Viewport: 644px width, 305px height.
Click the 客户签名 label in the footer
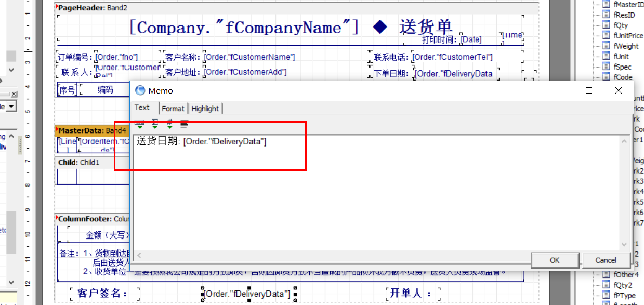pyautogui.click(x=102, y=294)
